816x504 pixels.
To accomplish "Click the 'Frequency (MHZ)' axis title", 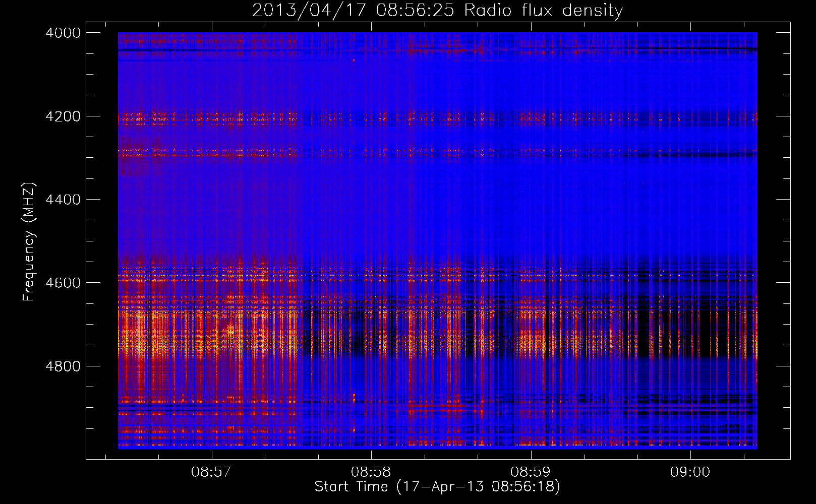I will coord(29,242).
